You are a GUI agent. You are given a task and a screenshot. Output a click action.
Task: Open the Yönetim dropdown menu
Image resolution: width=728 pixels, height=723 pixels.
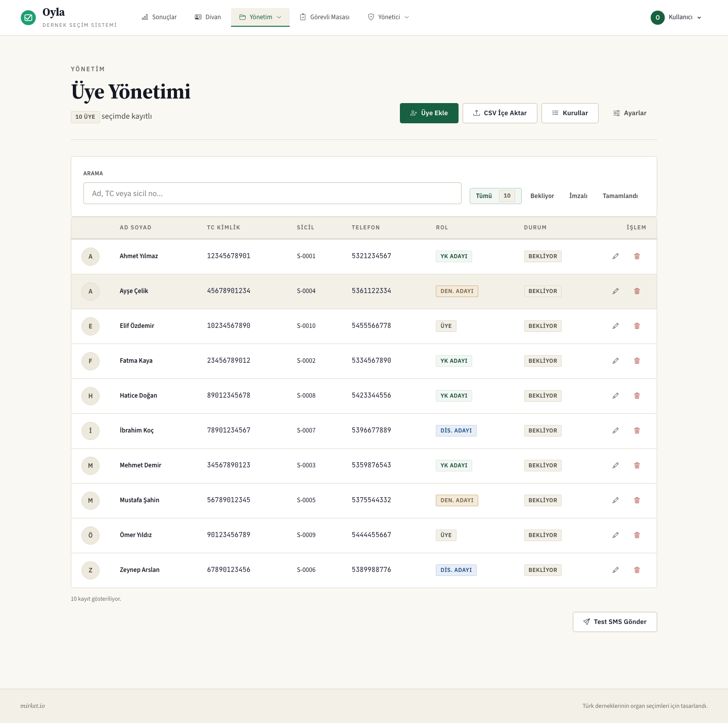point(260,17)
